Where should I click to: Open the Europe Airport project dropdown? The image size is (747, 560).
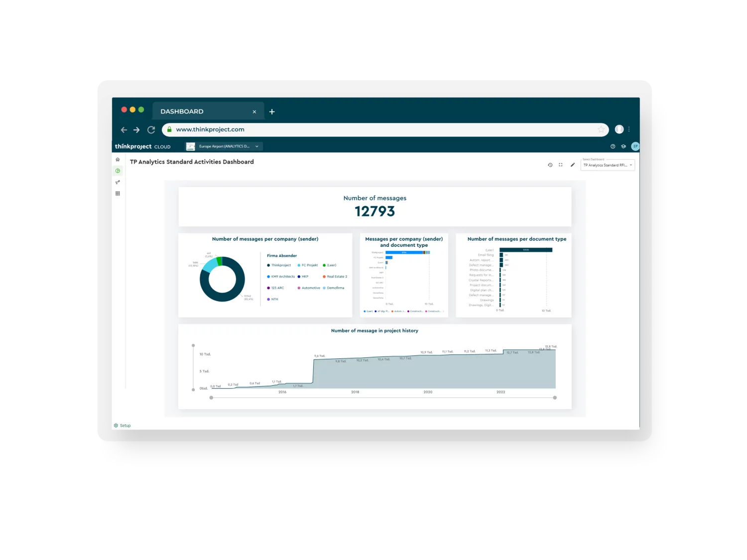[224, 146]
